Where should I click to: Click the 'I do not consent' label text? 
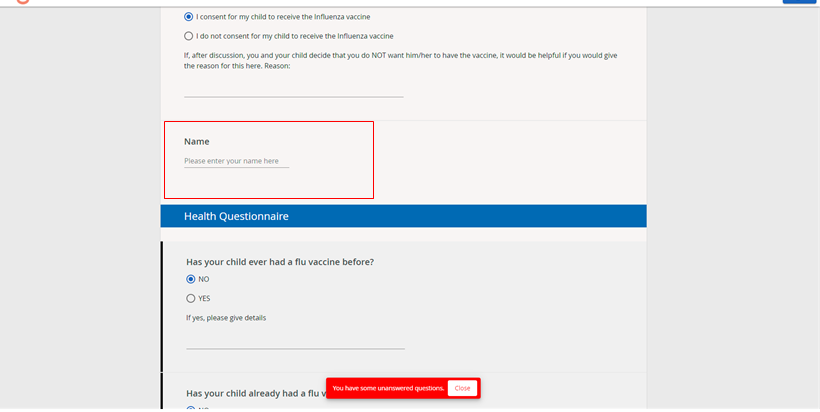(x=294, y=36)
